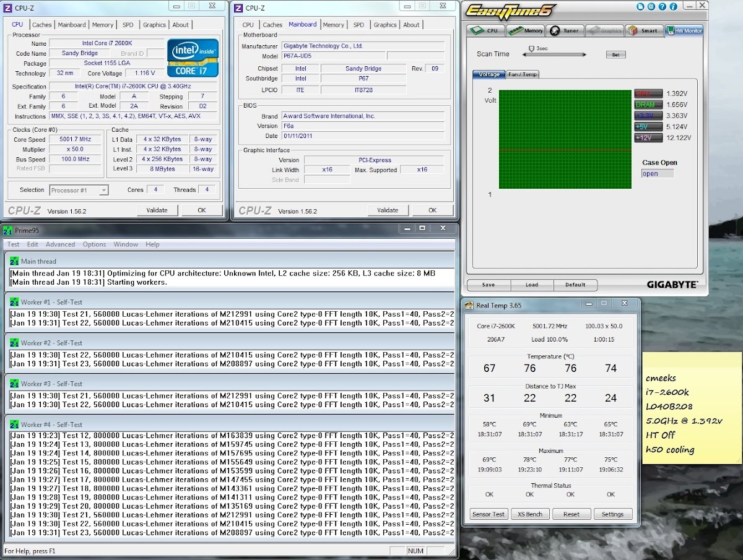Click the Prime95 title bar application icon
The image size is (743, 560).
(x=7, y=230)
